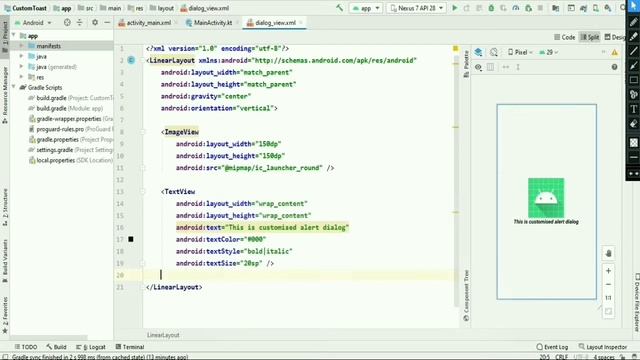
Task: Click the yellow warning icon in the preview toolbar
Action: pos(614,52)
